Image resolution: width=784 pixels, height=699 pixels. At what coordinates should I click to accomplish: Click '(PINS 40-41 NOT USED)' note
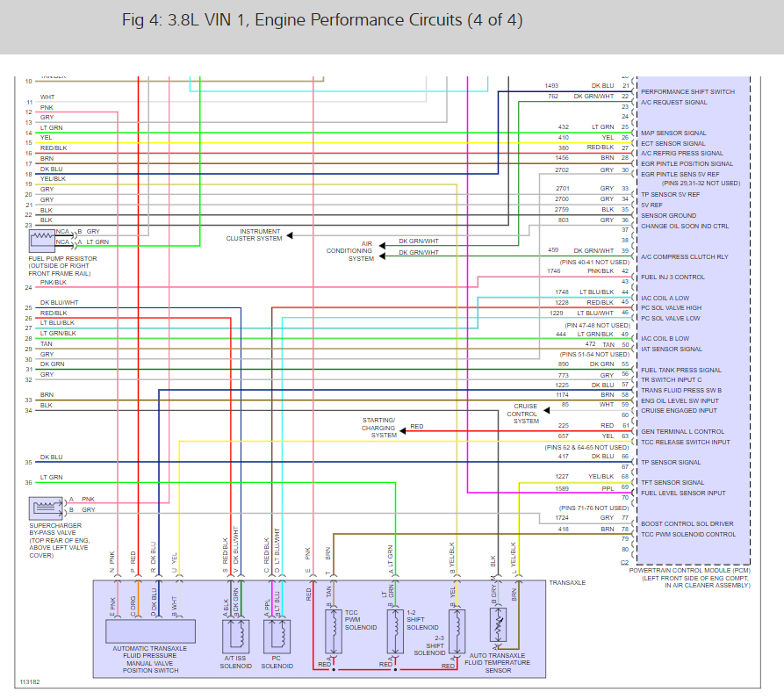[594, 262]
